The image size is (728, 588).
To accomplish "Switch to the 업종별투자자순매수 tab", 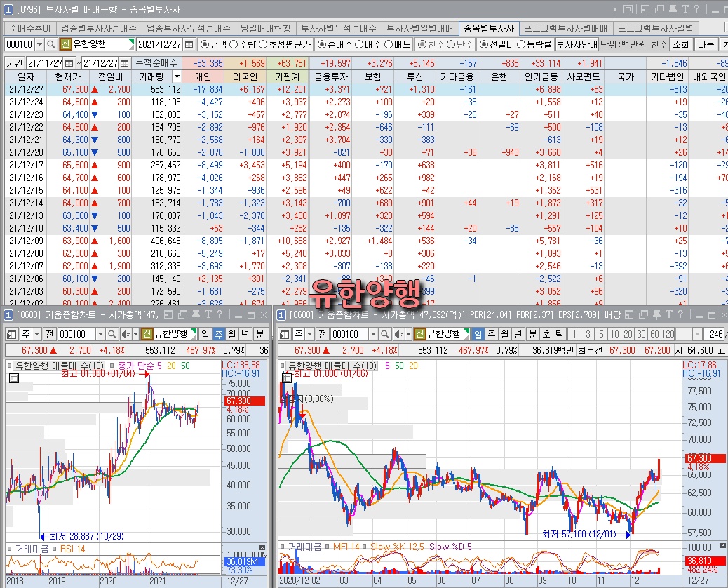I will [x=99, y=28].
